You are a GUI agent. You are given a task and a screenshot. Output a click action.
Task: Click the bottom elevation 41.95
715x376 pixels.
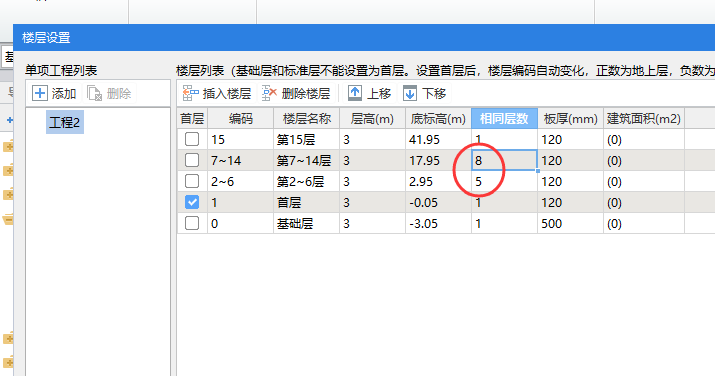pos(438,139)
